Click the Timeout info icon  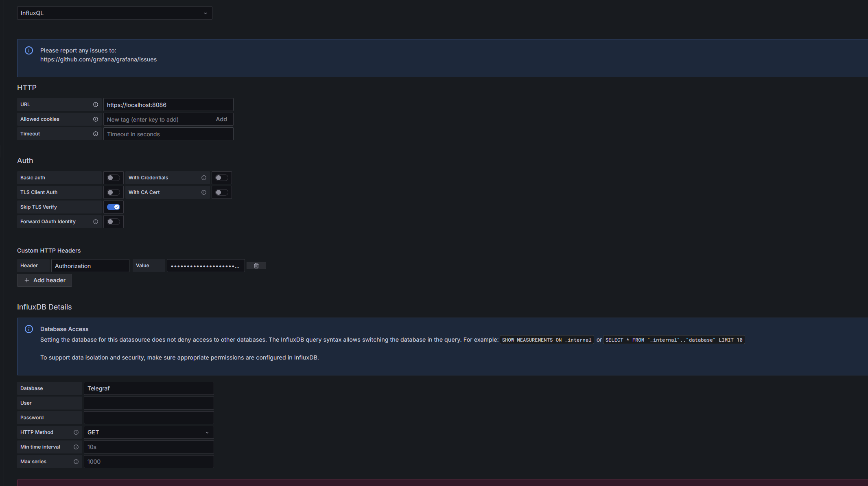[x=96, y=134]
